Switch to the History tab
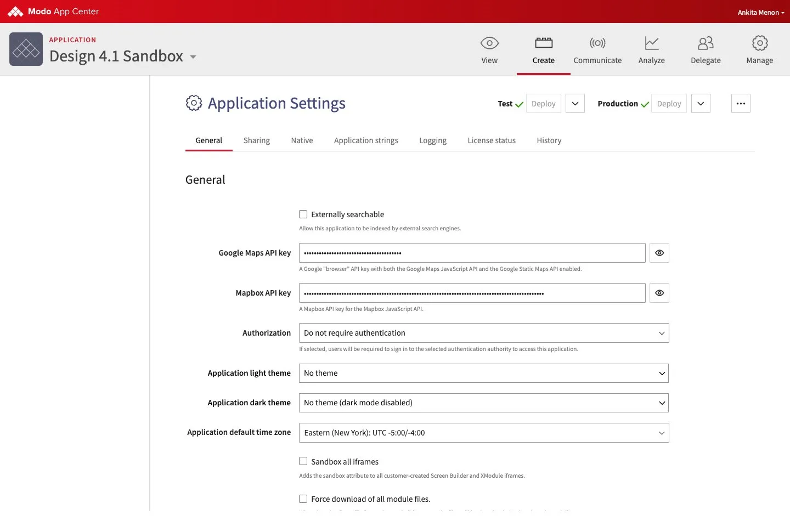This screenshot has height=532, width=790. coord(549,140)
